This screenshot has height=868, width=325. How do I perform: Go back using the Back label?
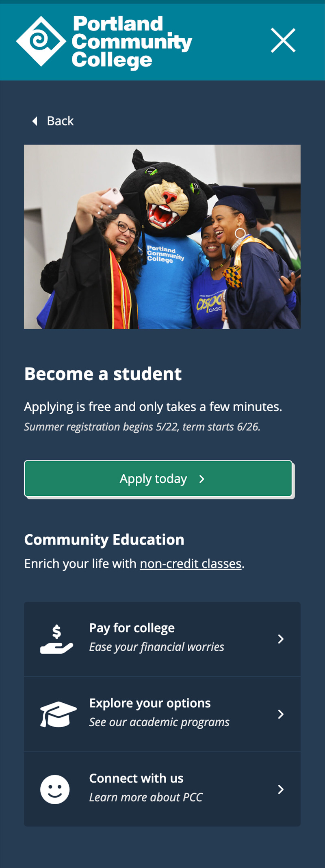(60, 121)
